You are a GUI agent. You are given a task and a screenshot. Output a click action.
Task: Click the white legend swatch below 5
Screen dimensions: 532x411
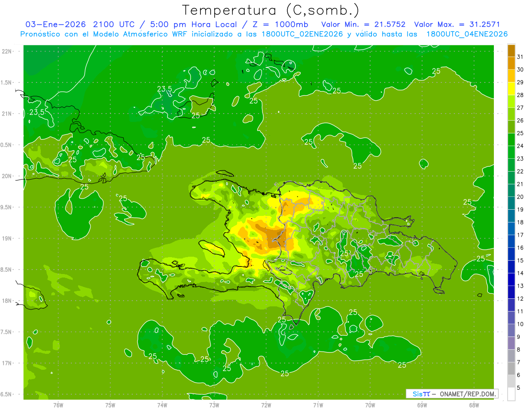[511, 394]
